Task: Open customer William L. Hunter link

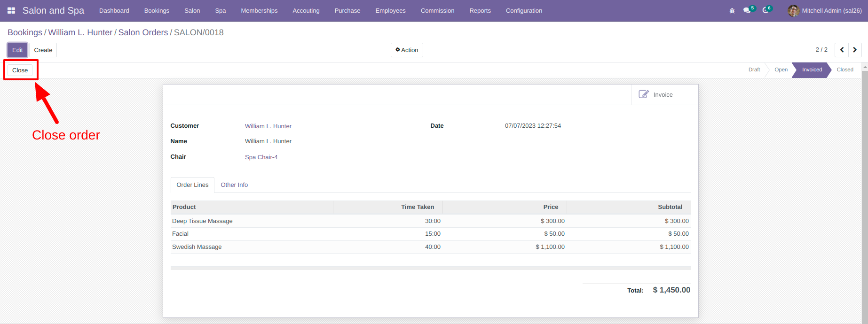Action: coord(268,126)
